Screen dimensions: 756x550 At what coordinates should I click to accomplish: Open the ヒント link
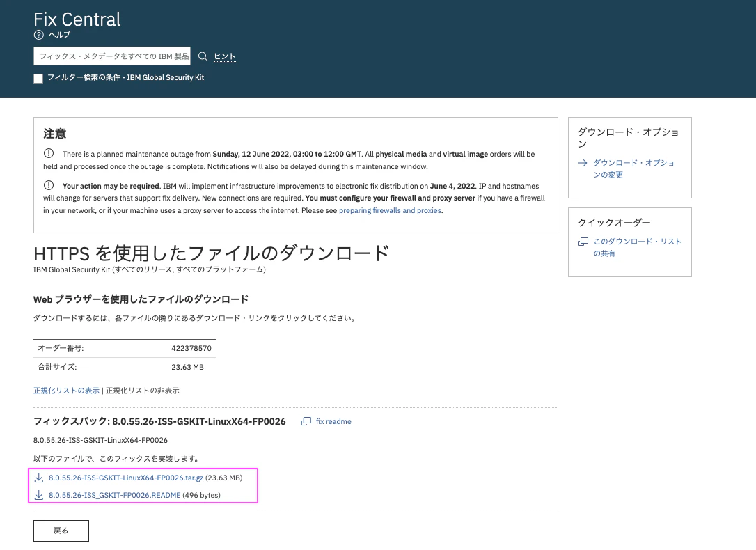[x=225, y=56]
